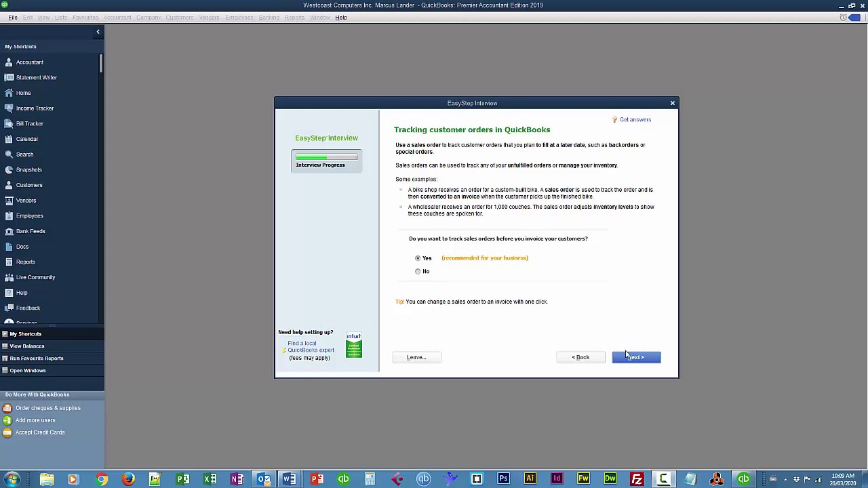Image resolution: width=868 pixels, height=488 pixels.
Task: Open FileZilla from the taskbar
Action: (x=637, y=479)
